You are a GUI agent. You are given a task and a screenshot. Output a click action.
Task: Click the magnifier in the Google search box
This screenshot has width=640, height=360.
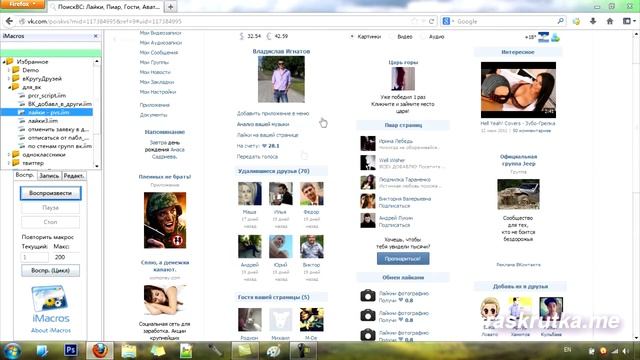[560, 21]
